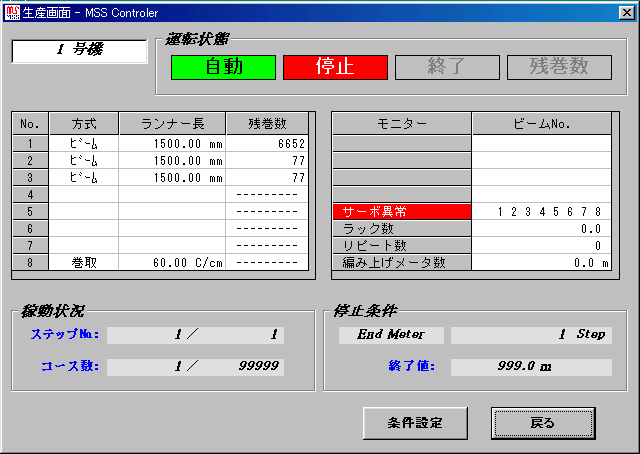Image resolution: width=640 pixels, height=454 pixels.
Task: Click the モニター column header
Action: point(401,124)
